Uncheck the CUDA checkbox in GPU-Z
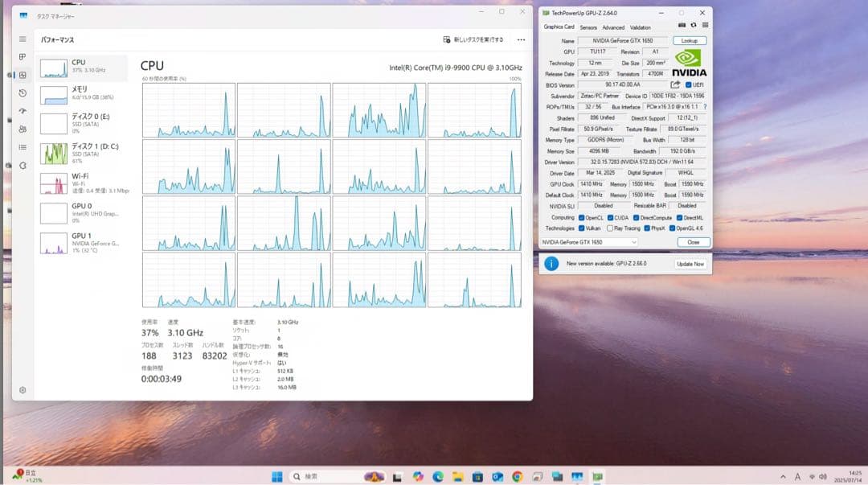The width and height of the screenshot is (868, 485). pyautogui.click(x=610, y=218)
